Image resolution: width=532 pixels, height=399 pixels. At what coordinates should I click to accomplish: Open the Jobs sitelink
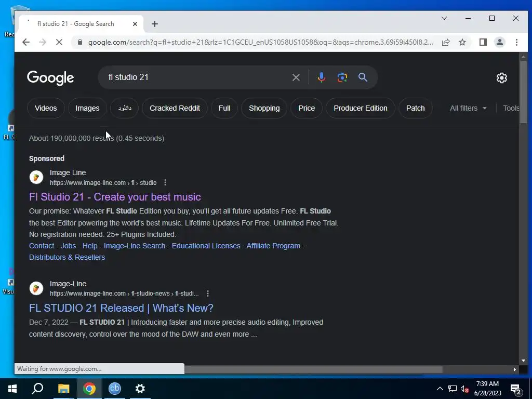click(68, 246)
